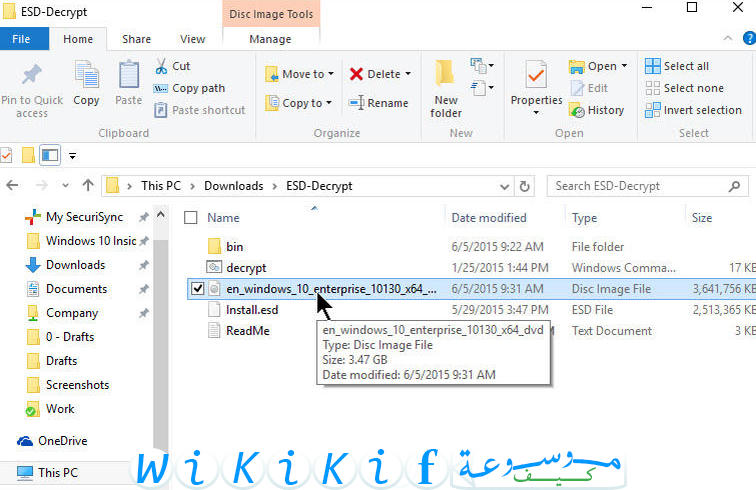This screenshot has height=490, width=756.
Task: Select the ReadMe text document
Action: pos(471,331)
